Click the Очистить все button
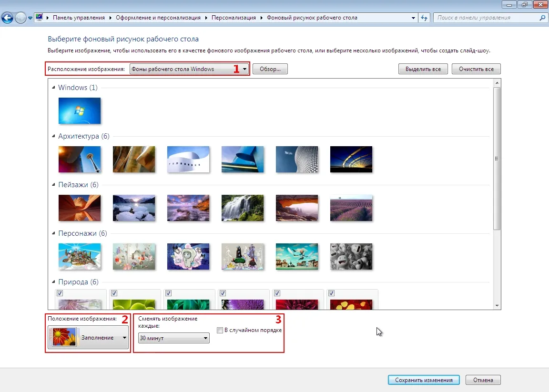This screenshot has width=549, height=392. pos(476,69)
